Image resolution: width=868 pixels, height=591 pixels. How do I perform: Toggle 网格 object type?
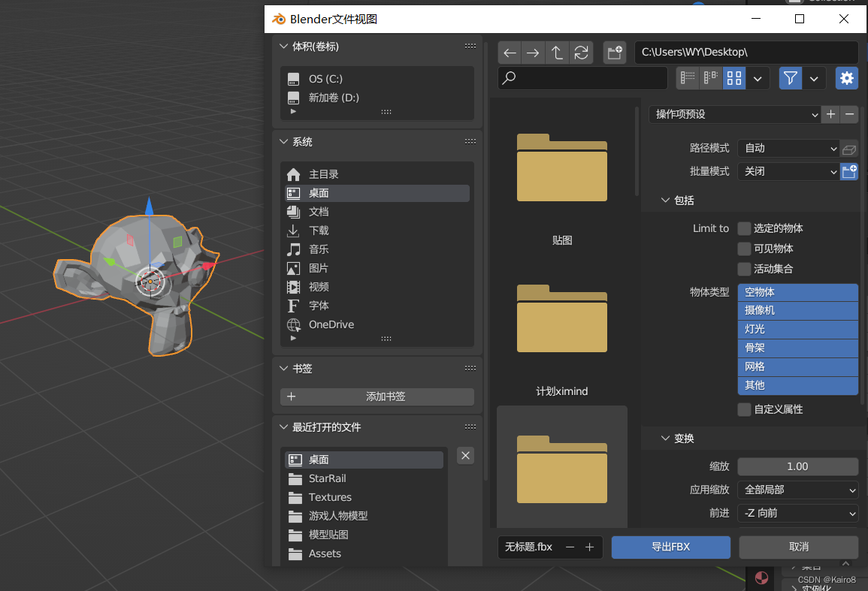click(x=797, y=367)
